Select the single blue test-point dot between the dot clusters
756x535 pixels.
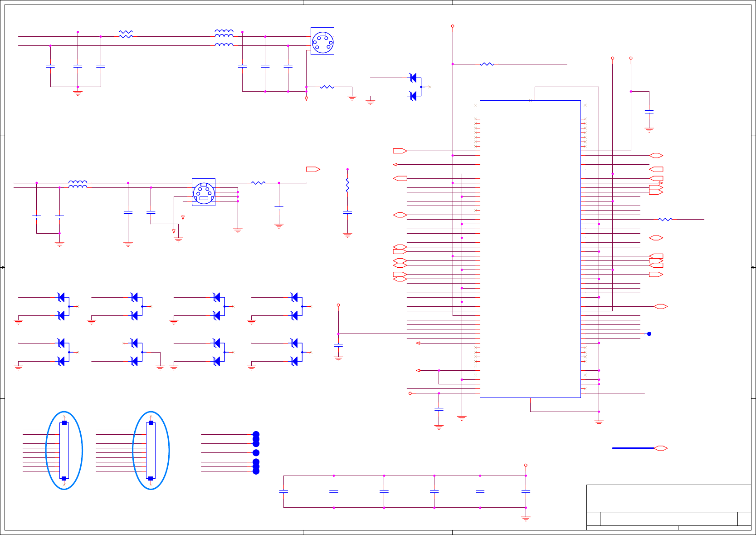pyautogui.click(x=256, y=453)
